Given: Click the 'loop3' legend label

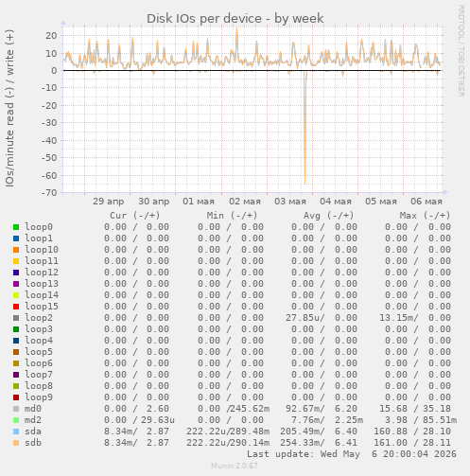Looking at the screenshot, I should pyautogui.click(x=39, y=329).
